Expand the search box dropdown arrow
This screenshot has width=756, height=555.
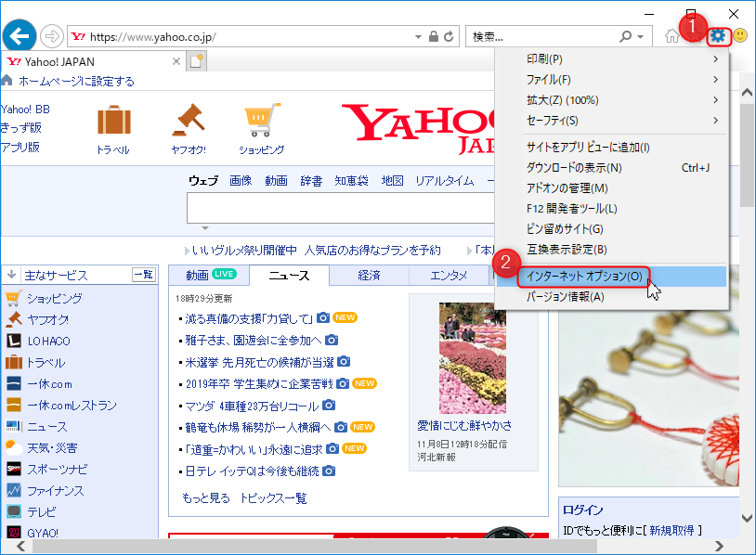coord(640,36)
